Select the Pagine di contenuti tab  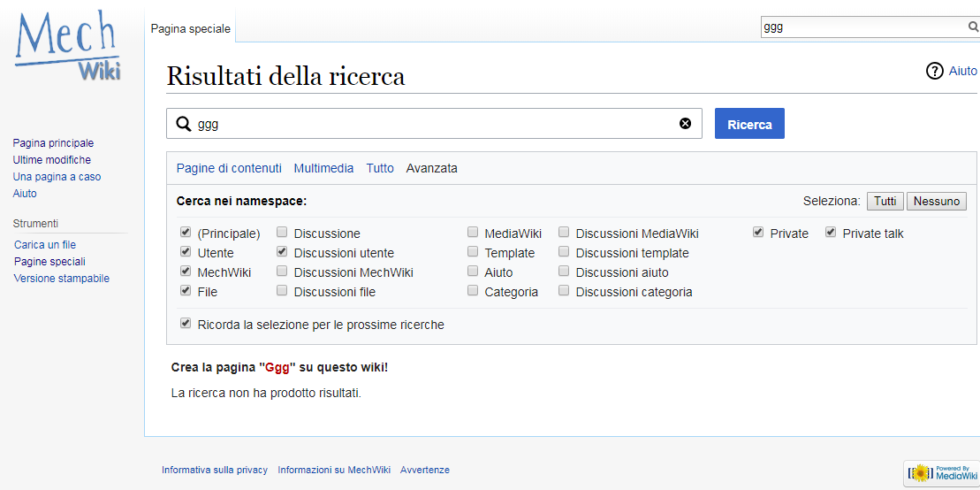tap(229, 168)
